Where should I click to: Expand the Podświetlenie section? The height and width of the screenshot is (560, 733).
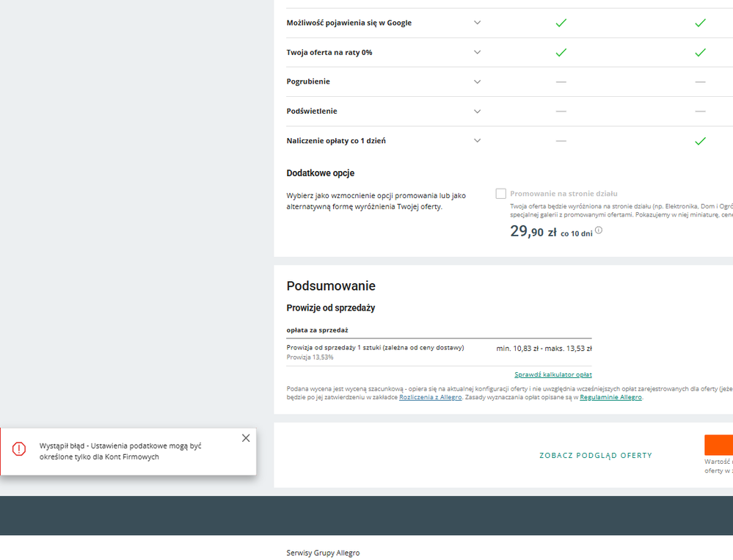(x=477, y=111)
